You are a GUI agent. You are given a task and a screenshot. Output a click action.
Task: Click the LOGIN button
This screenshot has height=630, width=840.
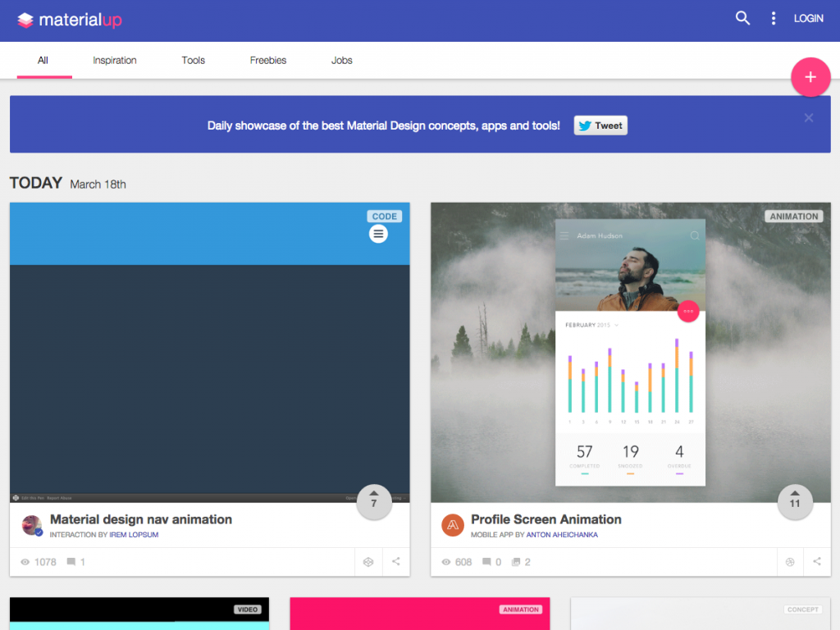tap(808, 18)
